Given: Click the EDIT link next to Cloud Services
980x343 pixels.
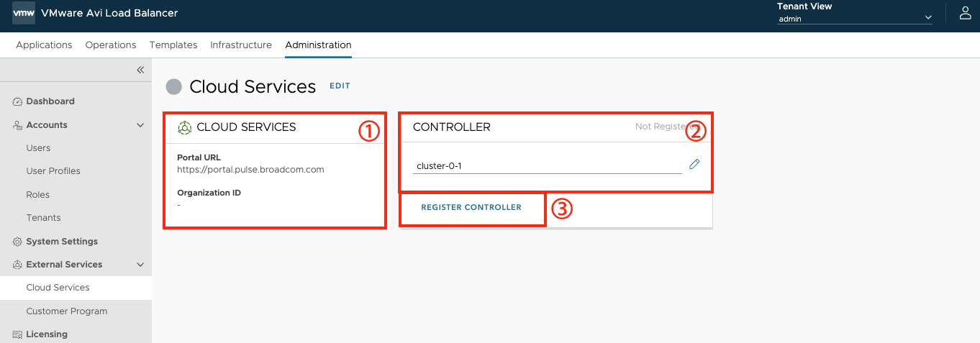Looking at the screenshot, I should click(340, 86).
